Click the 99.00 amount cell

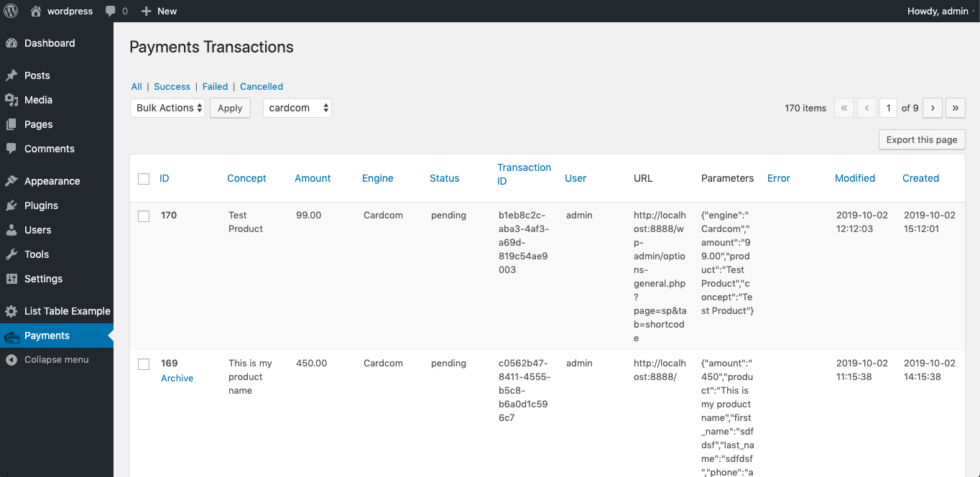308,215
